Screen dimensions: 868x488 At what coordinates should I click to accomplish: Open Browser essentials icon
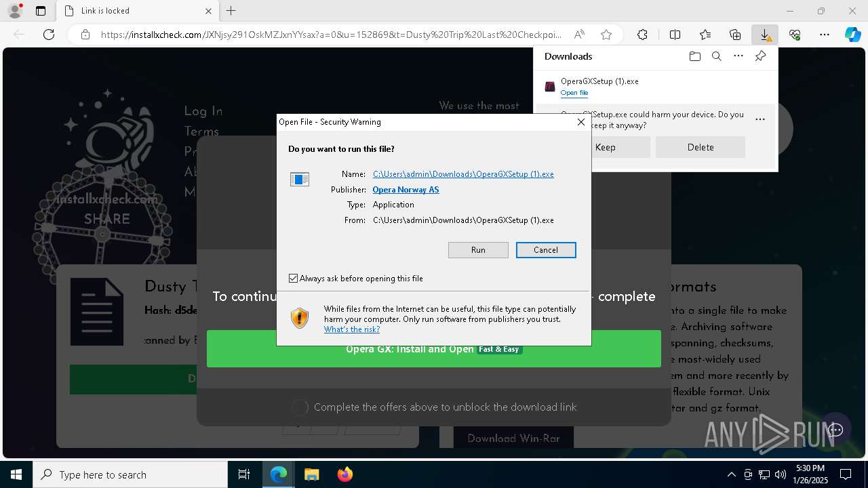[x=795, y=35]
